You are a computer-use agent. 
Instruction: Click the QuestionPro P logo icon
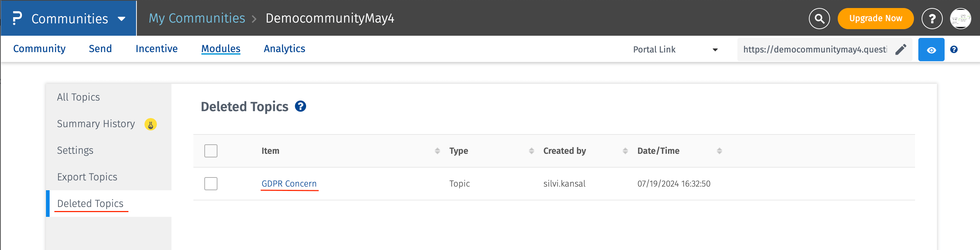pos(17,18)
